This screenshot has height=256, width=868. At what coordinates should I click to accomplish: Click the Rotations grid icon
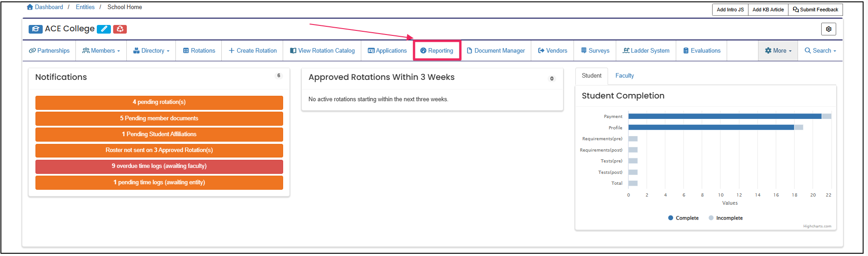(x=186, y=51)
